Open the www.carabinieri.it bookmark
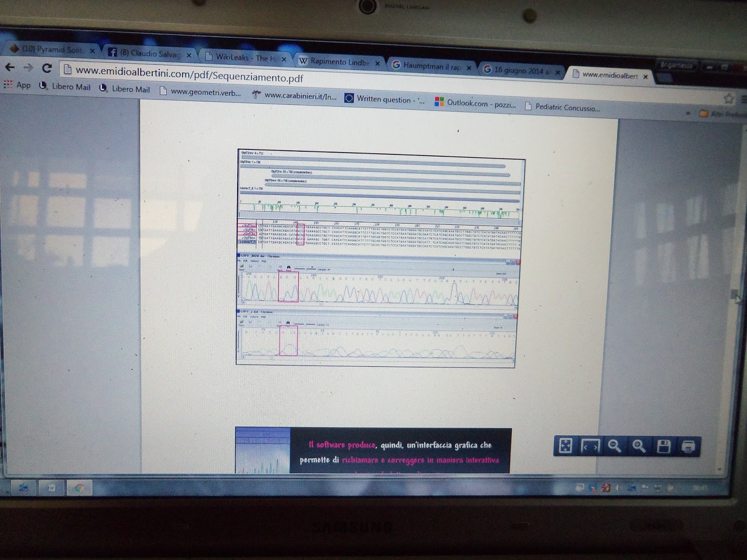The height and width of the screenshot is (560, 747). [x=294, y=96]
